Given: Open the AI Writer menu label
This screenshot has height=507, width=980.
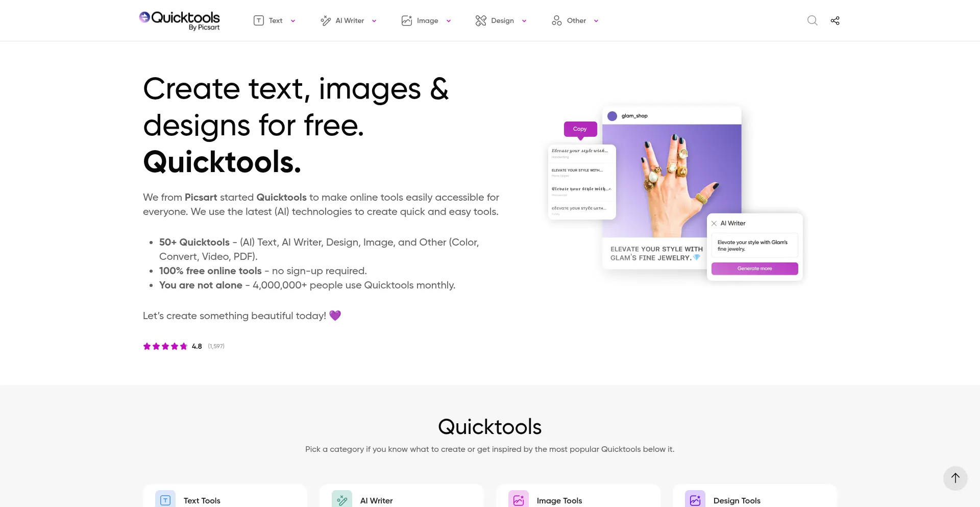Looking at the screenshot, I should 350,20.
